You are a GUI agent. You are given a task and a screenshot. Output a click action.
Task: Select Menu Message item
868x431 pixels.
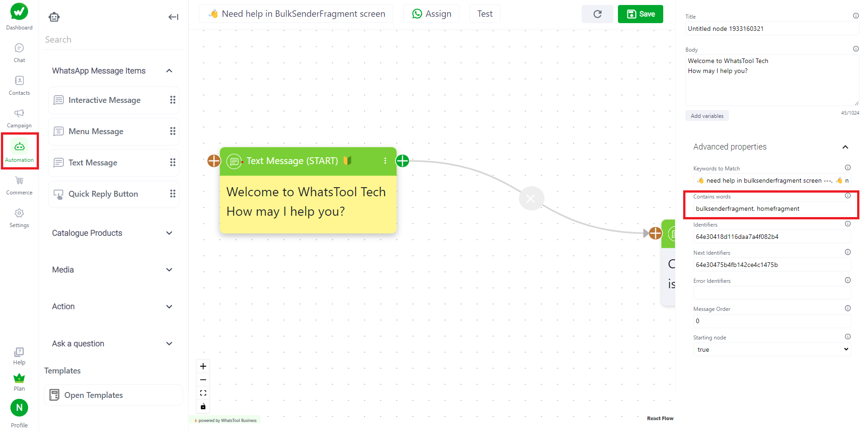coord(113,131)
